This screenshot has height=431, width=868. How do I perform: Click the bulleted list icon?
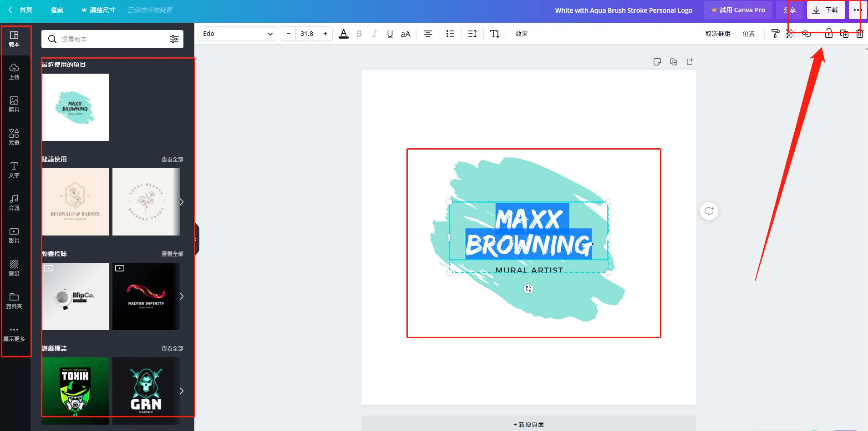tap(450, 34)
